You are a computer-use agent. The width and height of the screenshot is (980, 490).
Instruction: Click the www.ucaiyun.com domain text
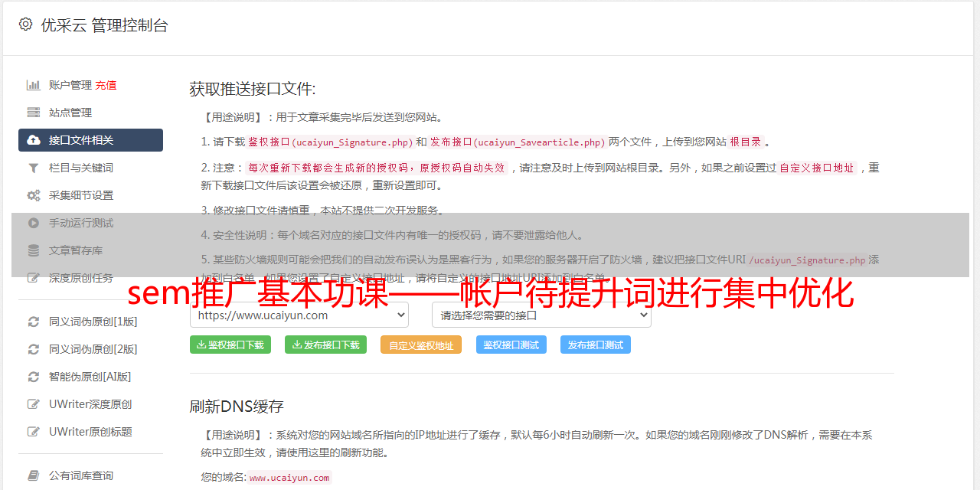289,477
